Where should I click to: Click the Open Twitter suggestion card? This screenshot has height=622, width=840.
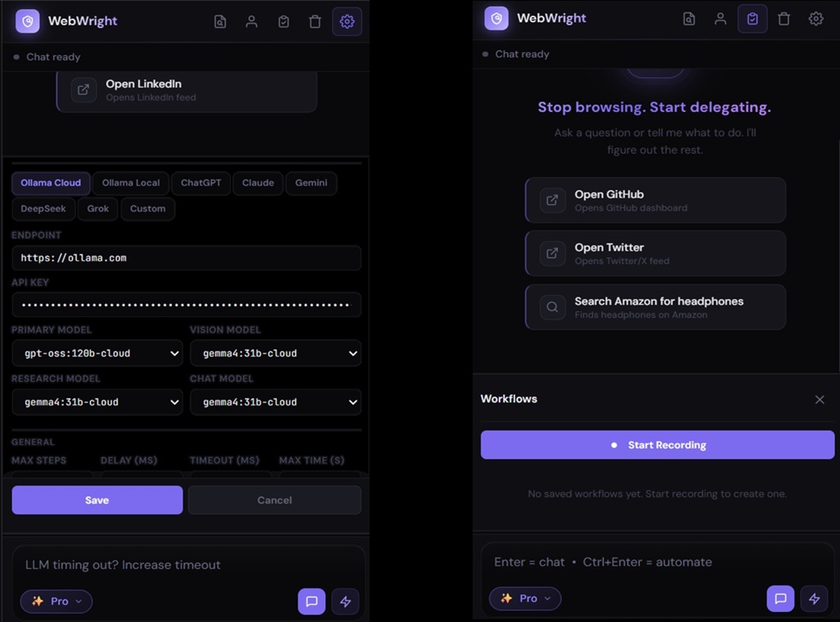(x=655, y=253)
